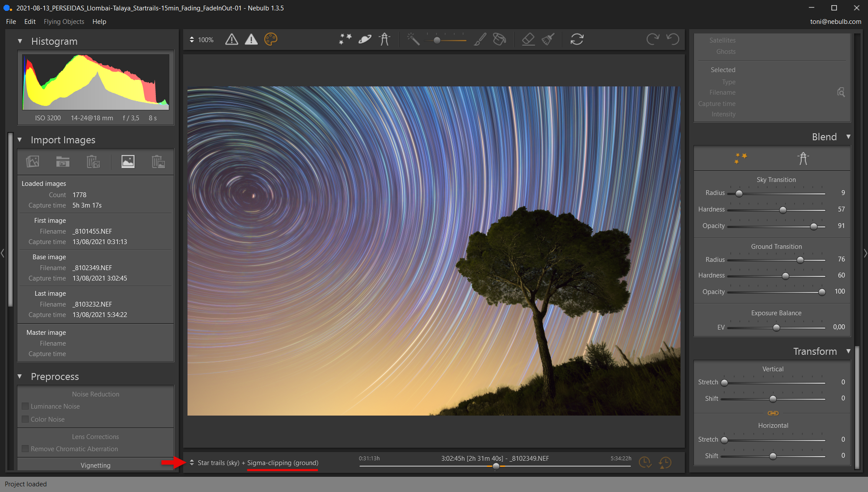Click the timeline slider handle at 3:02:45h
The height and width of the screenshot is (492, 868).
point(496,466)
